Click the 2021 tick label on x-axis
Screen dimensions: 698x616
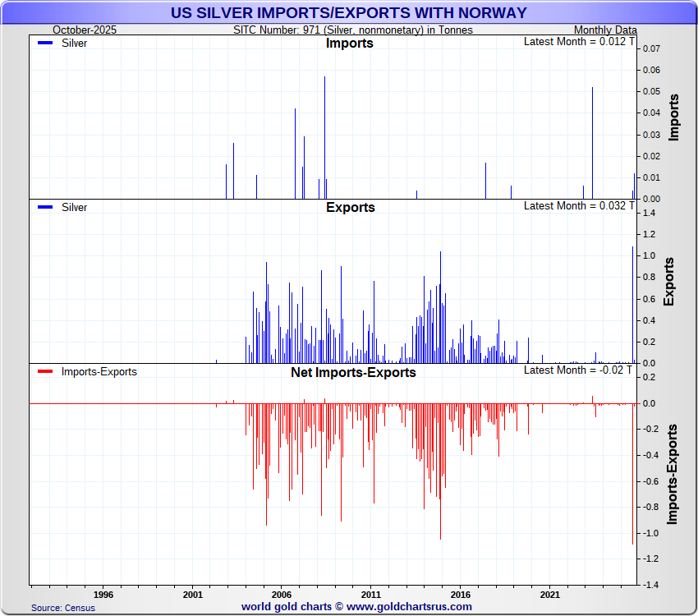coord(550,593)
